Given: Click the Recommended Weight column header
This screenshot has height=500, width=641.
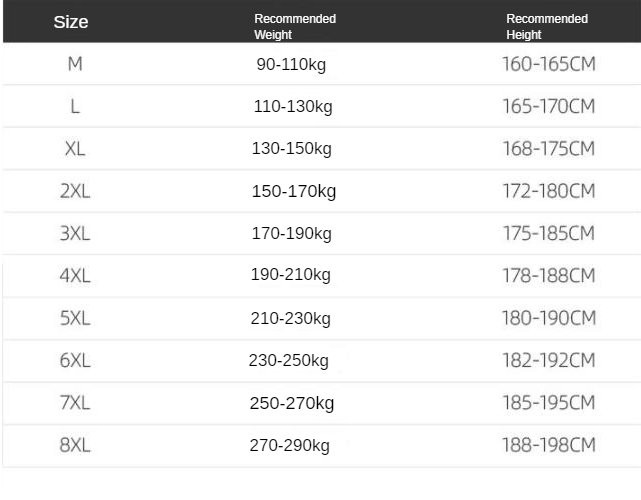Looking at the screenshot, I should [x=295, y=27].
